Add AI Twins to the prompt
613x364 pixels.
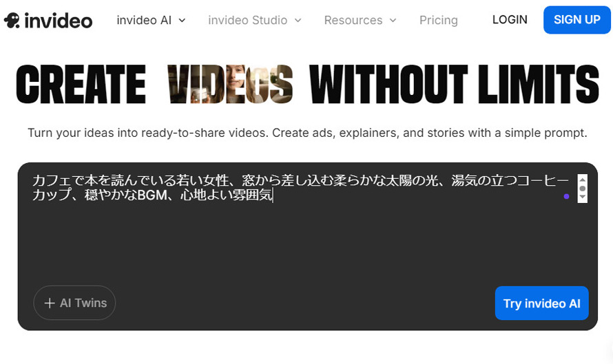(x=74, y=303)
